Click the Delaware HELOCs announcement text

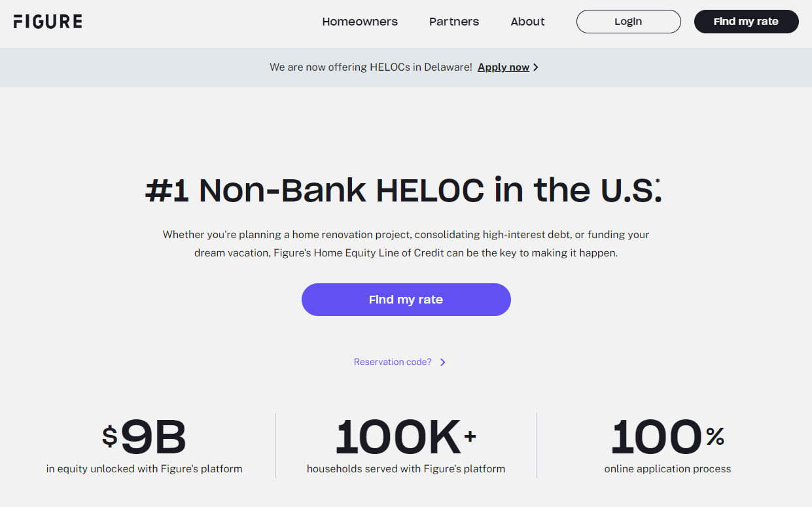click(x=370, y=67)
